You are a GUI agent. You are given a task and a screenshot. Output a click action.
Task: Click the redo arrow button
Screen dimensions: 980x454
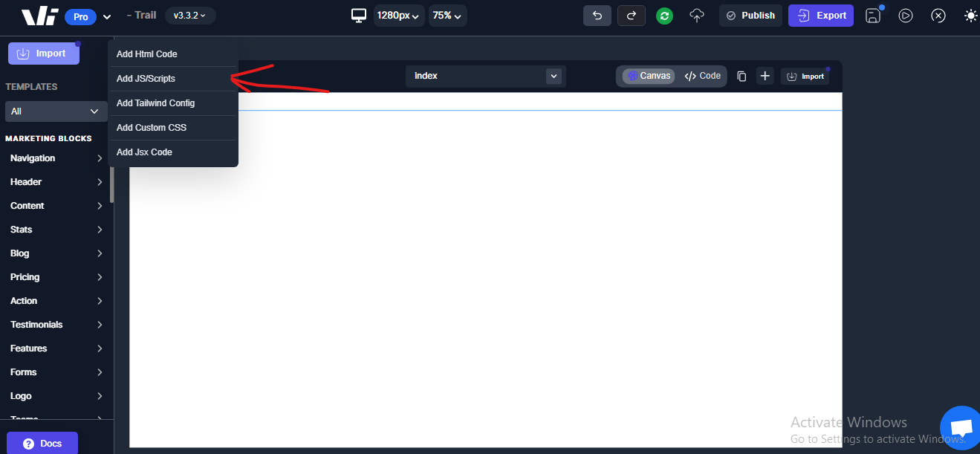(632, 16)
